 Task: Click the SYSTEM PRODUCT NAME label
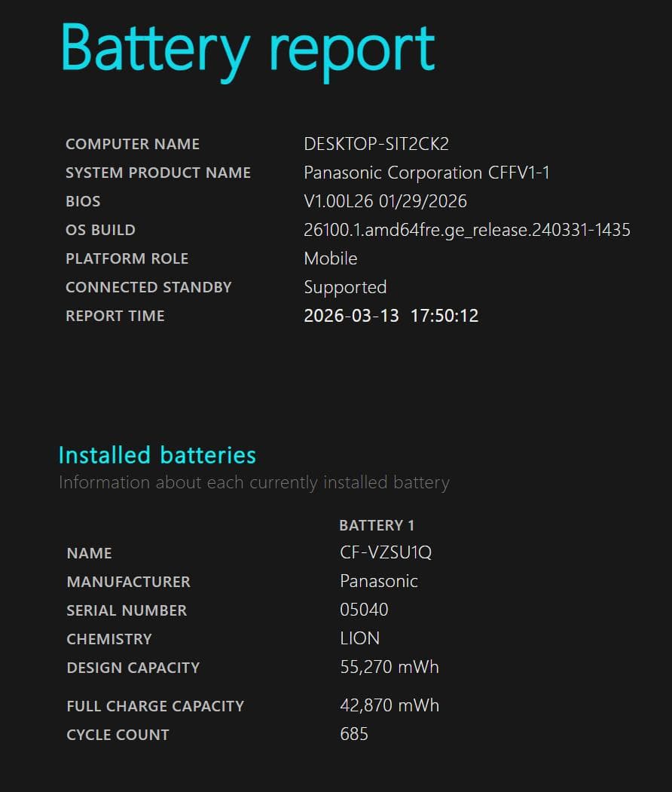point(158,173)
